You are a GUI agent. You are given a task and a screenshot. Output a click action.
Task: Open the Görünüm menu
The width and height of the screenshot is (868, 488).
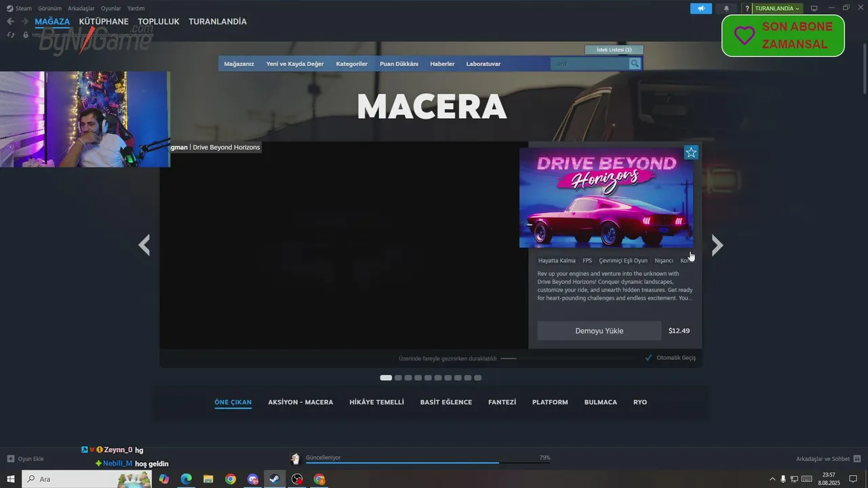(49, 8)
